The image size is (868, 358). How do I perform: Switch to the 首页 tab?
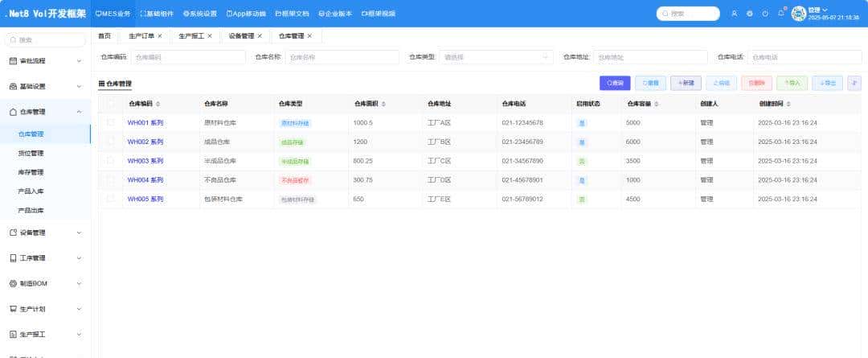click(104, 36)
